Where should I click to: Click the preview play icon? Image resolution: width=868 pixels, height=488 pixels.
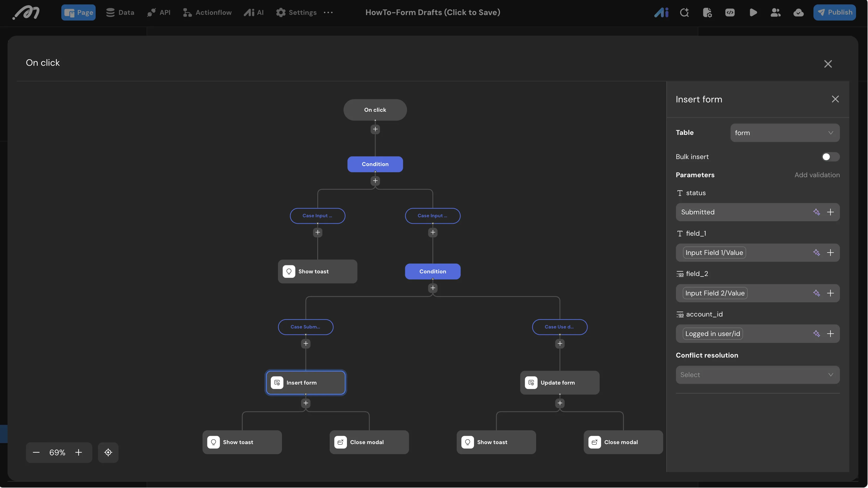[753, 12]
